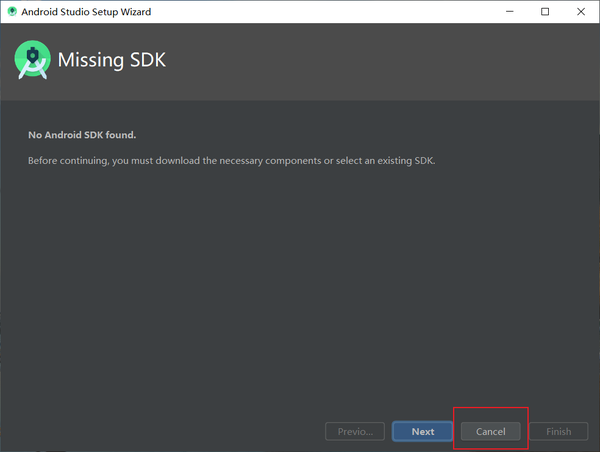This screenshot has width=600, height=452.
Task: Click the Android icon in the title bar
Action: point(13,12)
